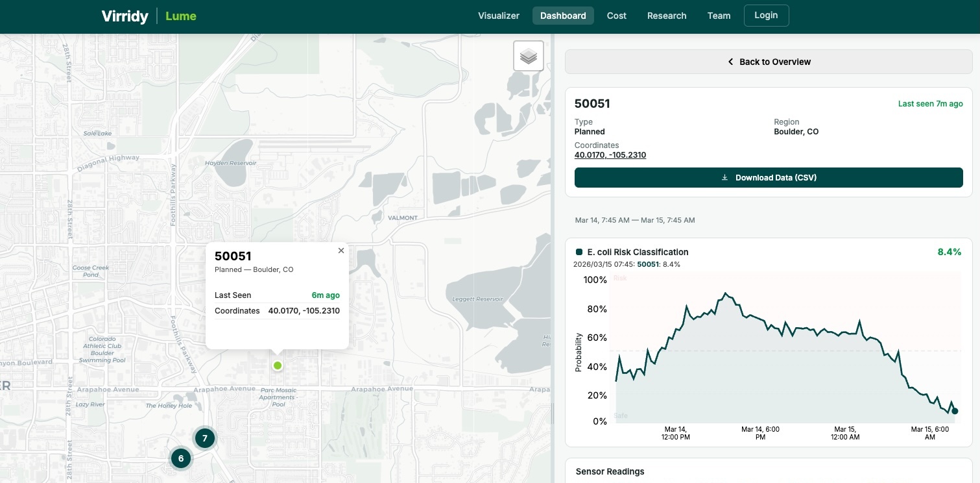Click the Virridy Lume logo

coord(148,16)
